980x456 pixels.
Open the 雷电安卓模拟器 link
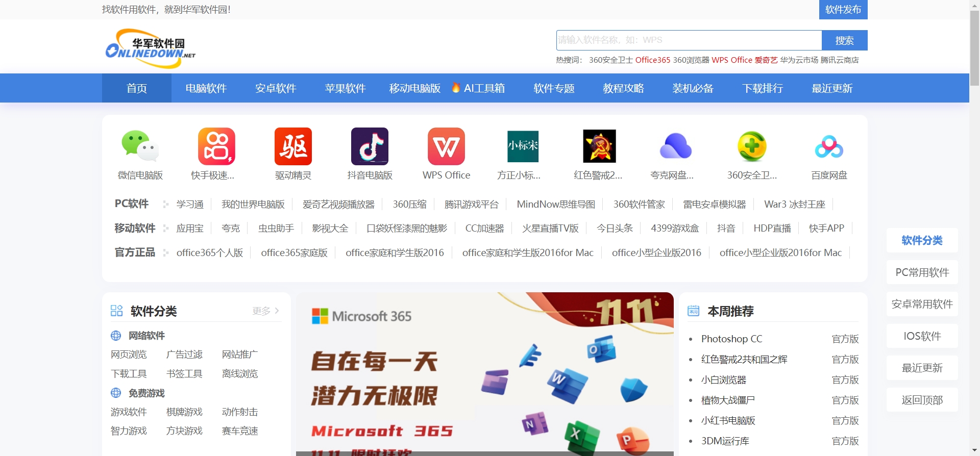[x=715, y=205]
